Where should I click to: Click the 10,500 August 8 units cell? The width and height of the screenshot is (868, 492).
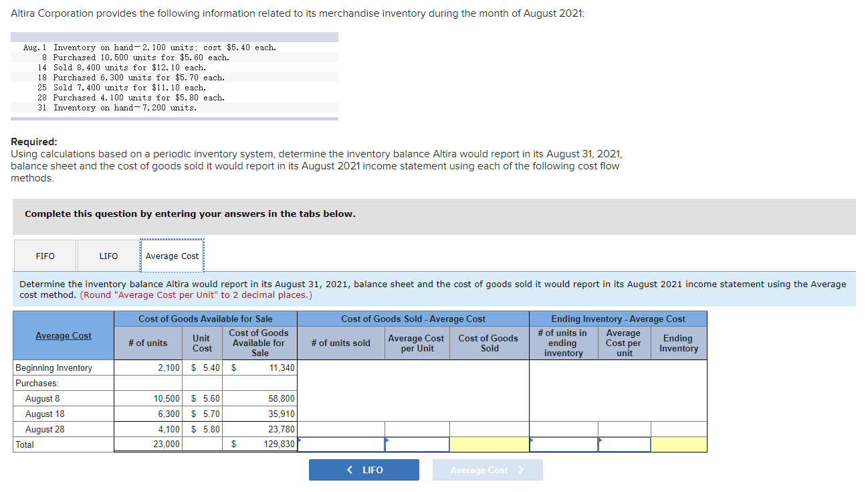tap(148, 398)
